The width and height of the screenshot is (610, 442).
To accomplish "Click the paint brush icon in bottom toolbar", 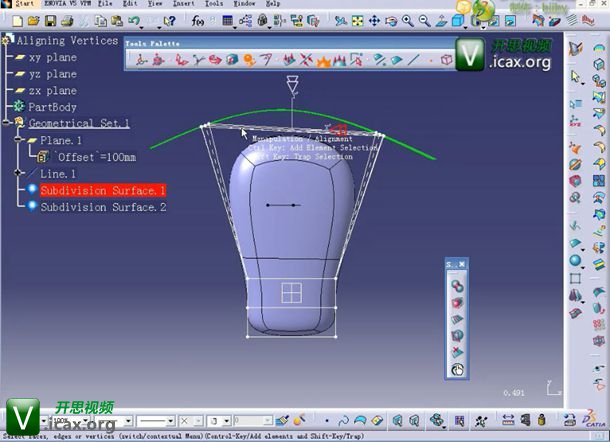I will tap(283, 420).
